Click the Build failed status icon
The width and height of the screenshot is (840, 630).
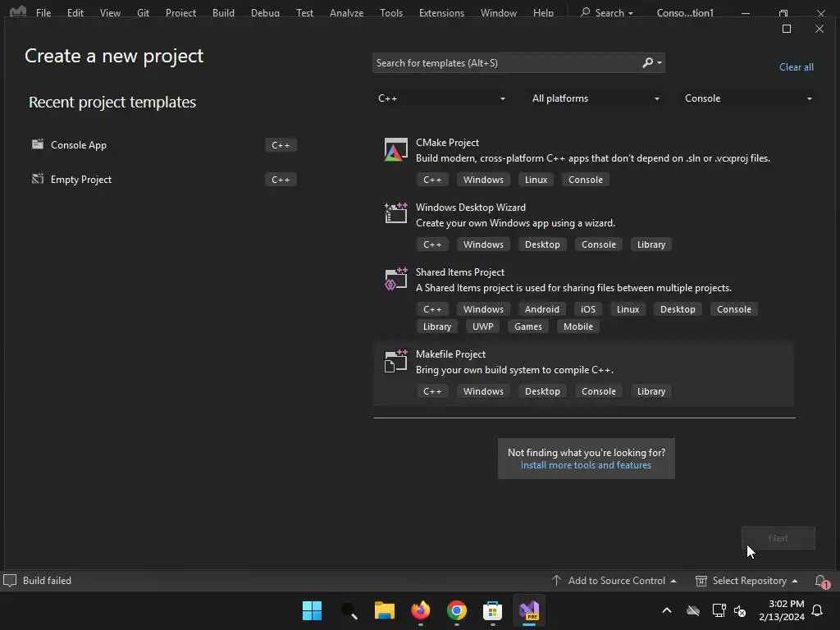10,580
